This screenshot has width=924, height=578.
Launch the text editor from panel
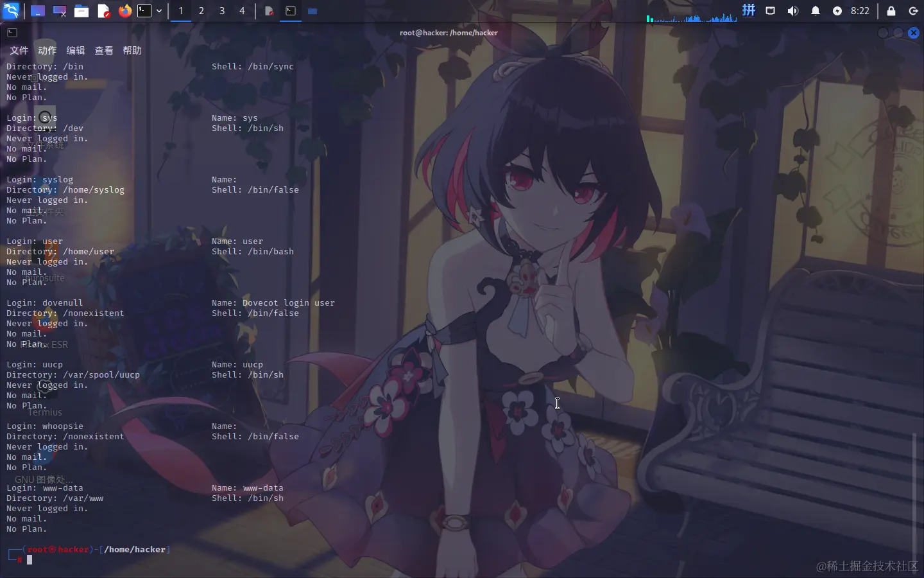pos(103,11)
